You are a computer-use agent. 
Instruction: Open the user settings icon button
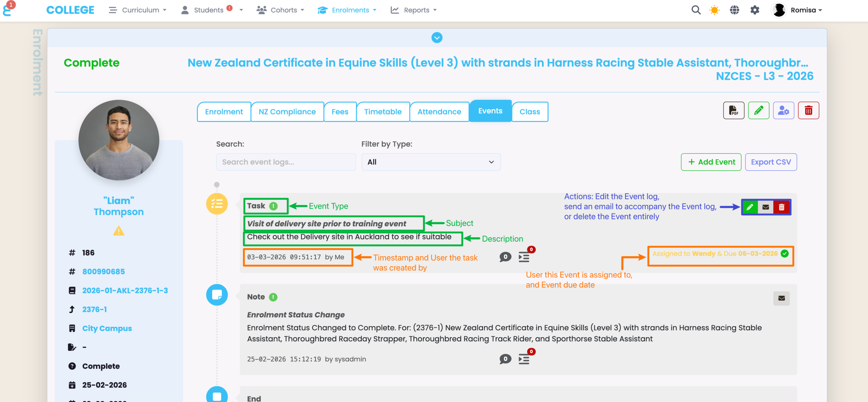click(783, 110)
